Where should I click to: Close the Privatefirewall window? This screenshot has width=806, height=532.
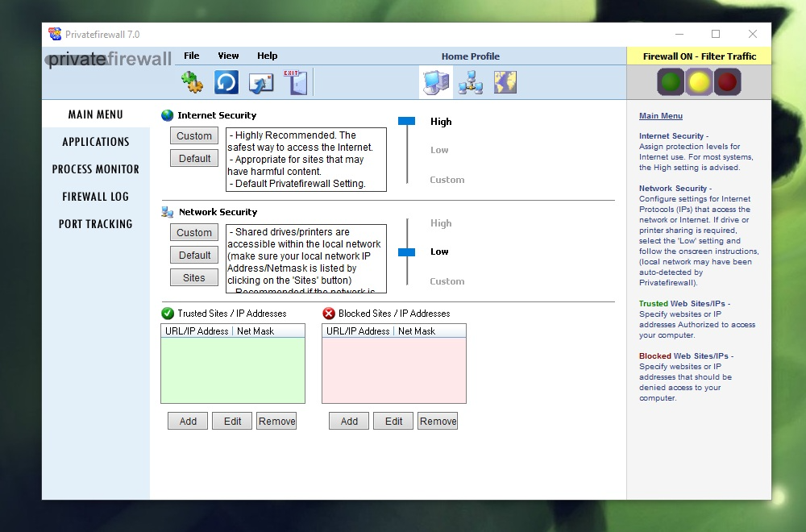[x=753, y=34]
